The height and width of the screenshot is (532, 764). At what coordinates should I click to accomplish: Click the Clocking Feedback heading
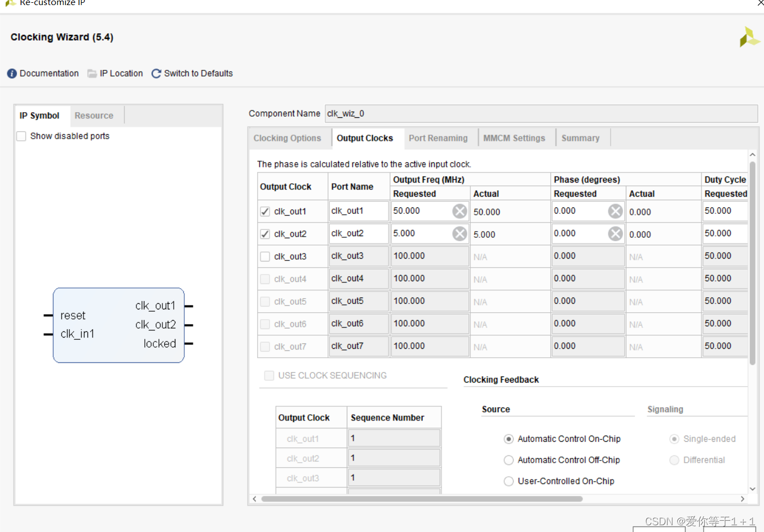tap(501, 380)
